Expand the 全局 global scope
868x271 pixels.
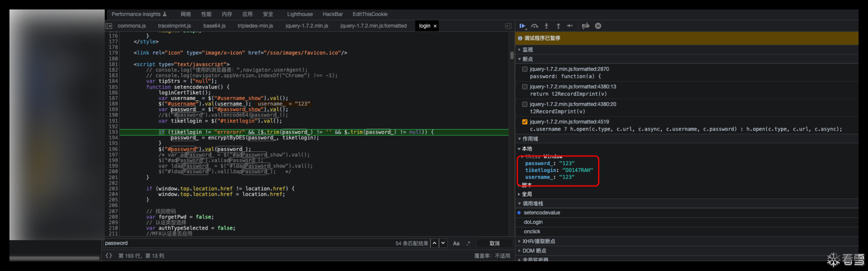coord(527,194)
